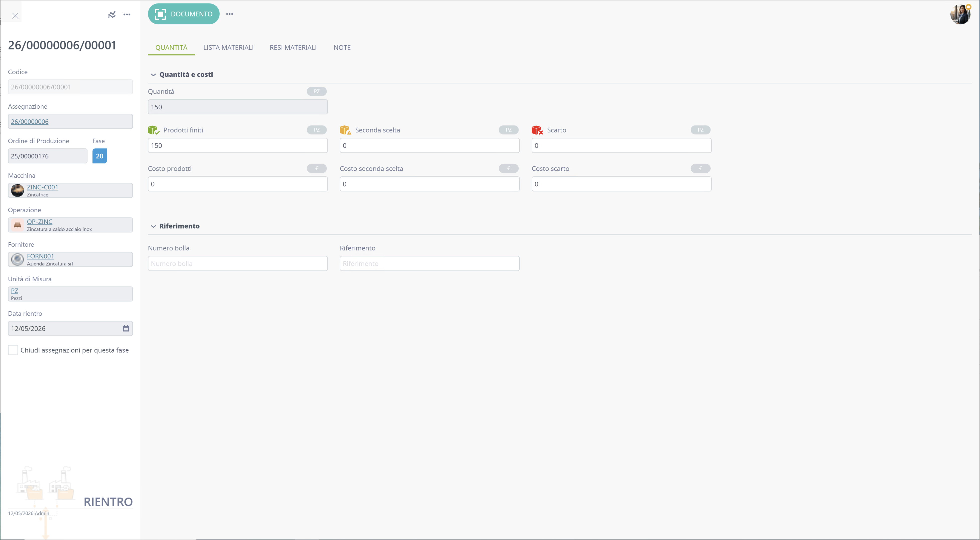980x540 pixels.
Task: Collapse the Quantità e costi section
Action: [x=153, y=75]
